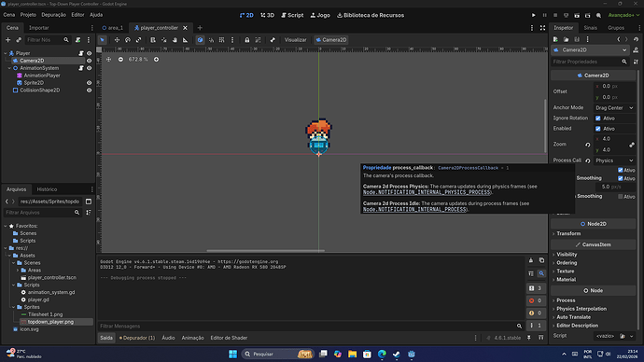644x362 pixels.
Task: Open Depurador (1) bottom panel
Action: click(137, 338)
